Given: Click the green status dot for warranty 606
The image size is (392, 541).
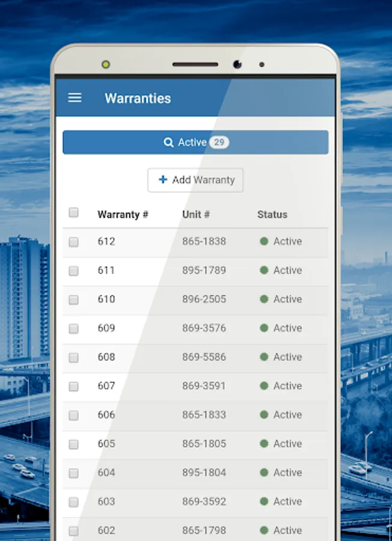Looking at the screenshot, I should (x=264, y=414).
